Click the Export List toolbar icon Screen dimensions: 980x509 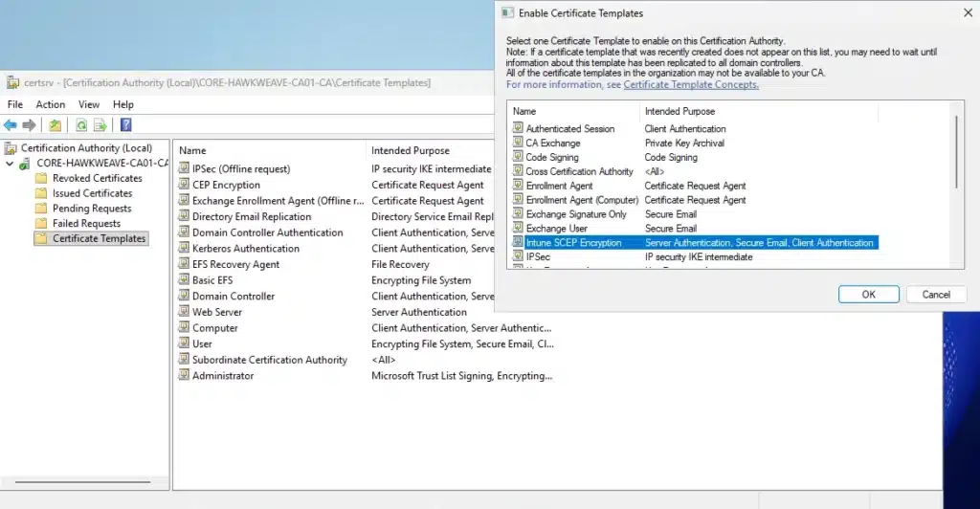pyautogui.click(x=100, y=124)
